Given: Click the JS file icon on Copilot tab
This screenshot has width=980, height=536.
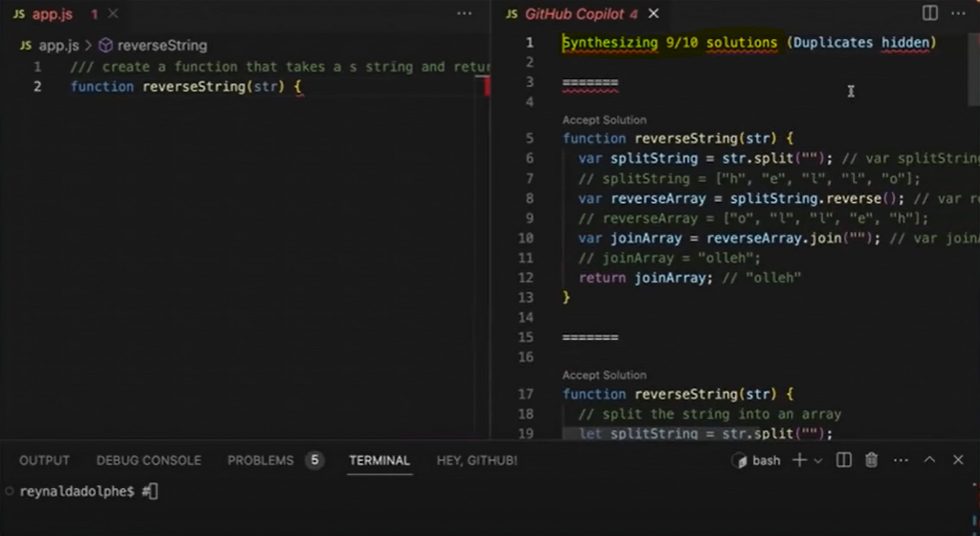Looking at the screenshot, I should tap(511, 14).
